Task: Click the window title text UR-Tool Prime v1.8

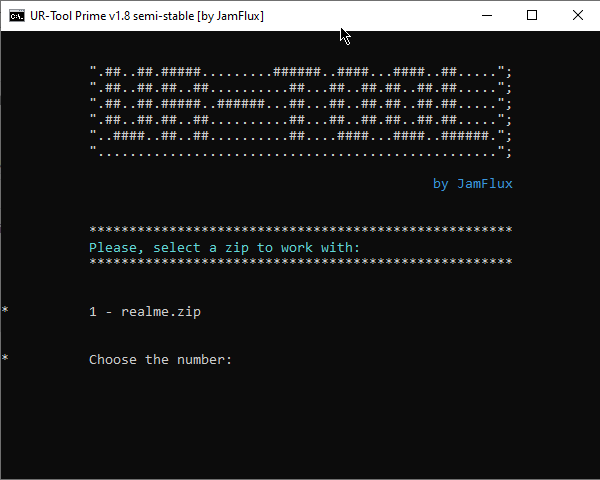Action: pyautogui.click(x=80, y=16)
